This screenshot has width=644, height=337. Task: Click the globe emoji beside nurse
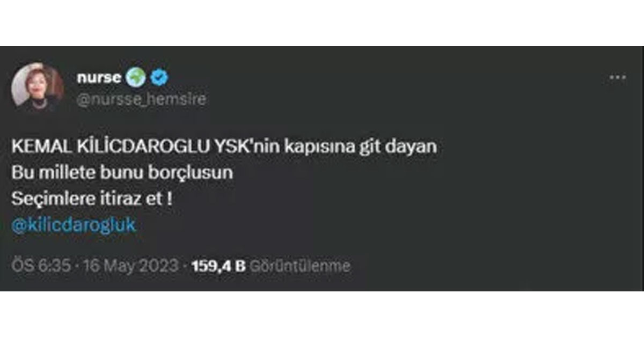136,78
